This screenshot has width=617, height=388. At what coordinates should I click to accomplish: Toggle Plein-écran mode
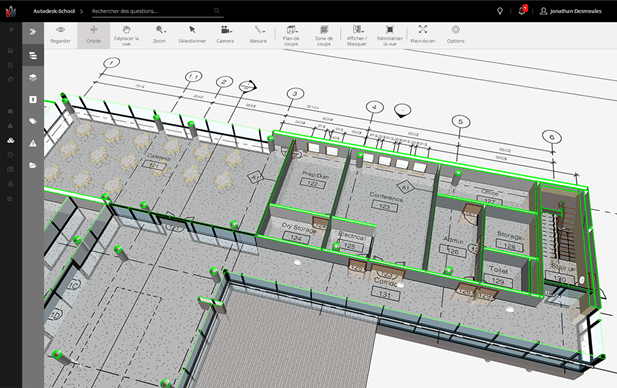[423, 35]
